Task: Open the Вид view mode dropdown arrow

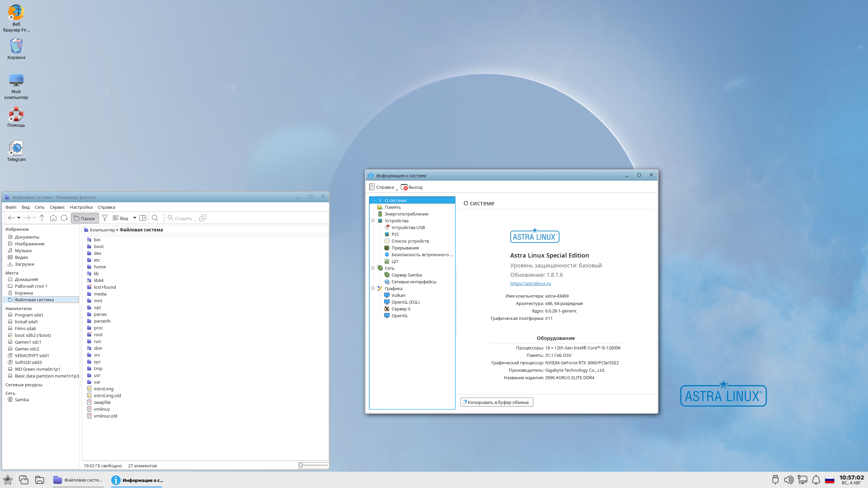Action: tap(135, 218)
